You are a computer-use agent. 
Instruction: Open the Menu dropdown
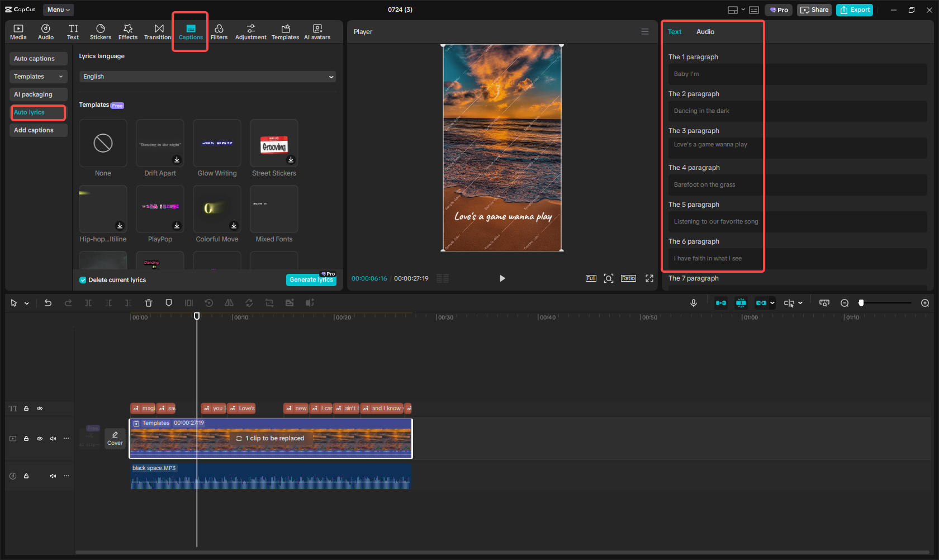tap(58, 10)
